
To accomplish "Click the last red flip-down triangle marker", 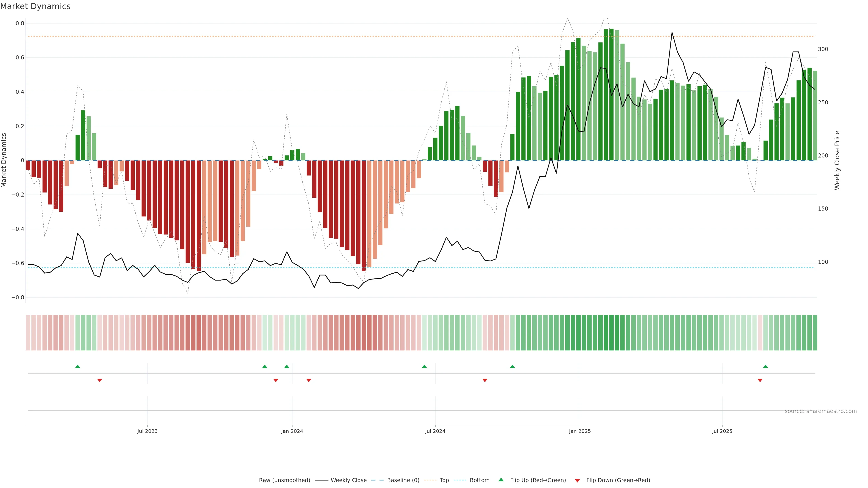I will [x=760, y=380].
